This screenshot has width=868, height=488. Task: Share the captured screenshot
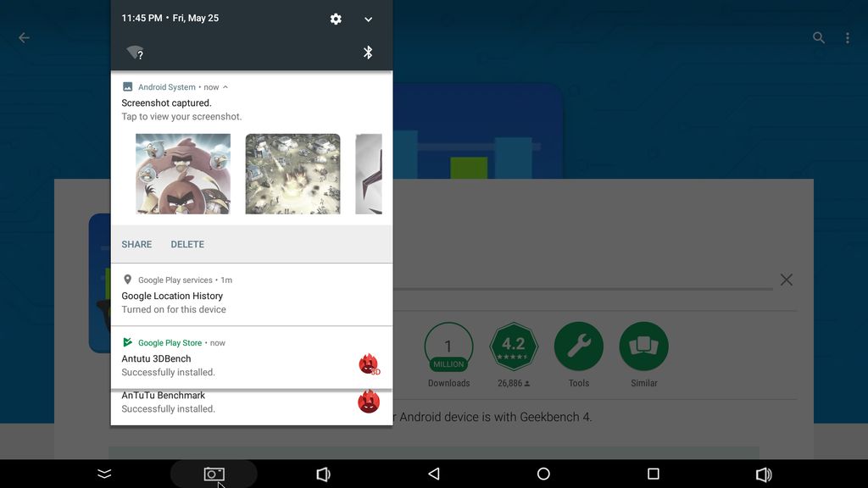[136, 245]
